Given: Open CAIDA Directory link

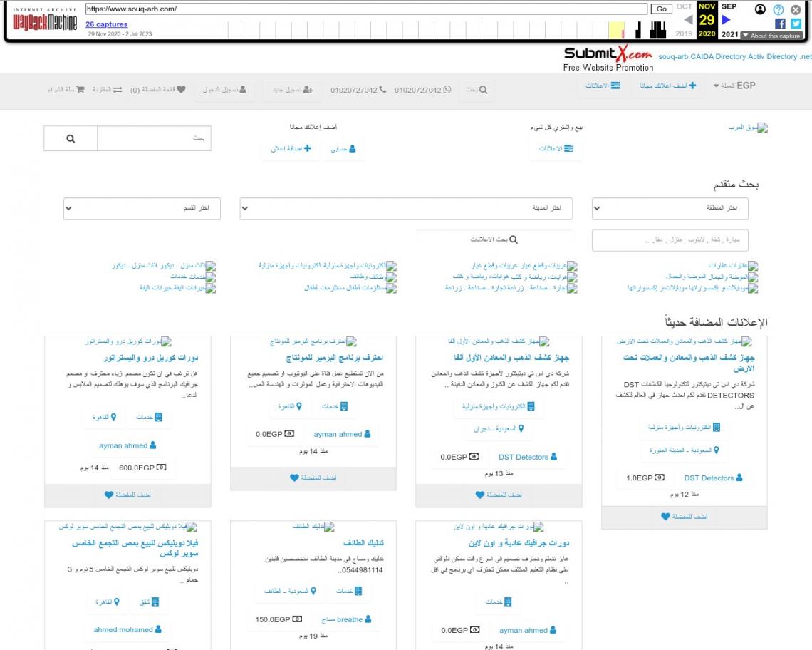Looking at the screenshot, I should [718, 56].
